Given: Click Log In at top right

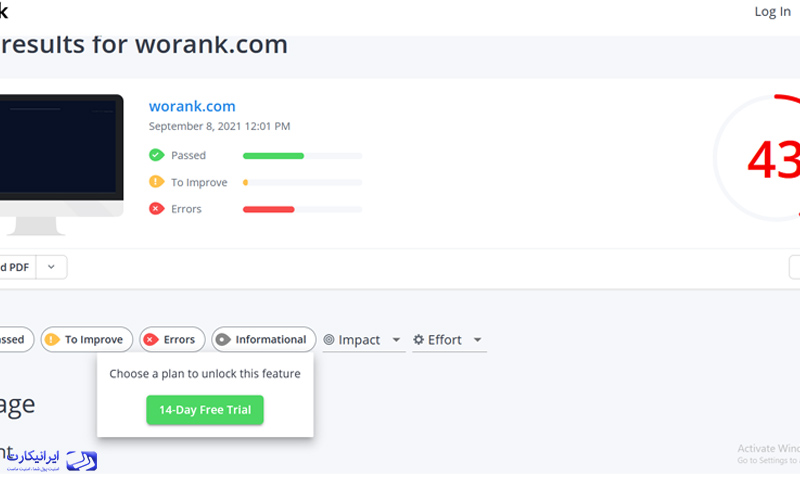Looking at the screenshot, I should pyautogui.click(x=772, y=12).
